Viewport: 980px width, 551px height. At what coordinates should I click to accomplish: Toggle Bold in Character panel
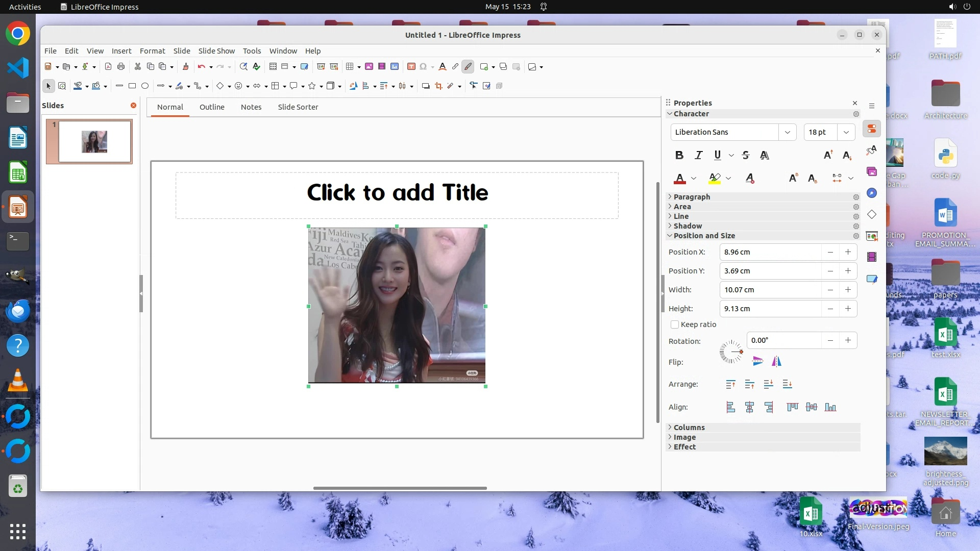tap(679, 155)
